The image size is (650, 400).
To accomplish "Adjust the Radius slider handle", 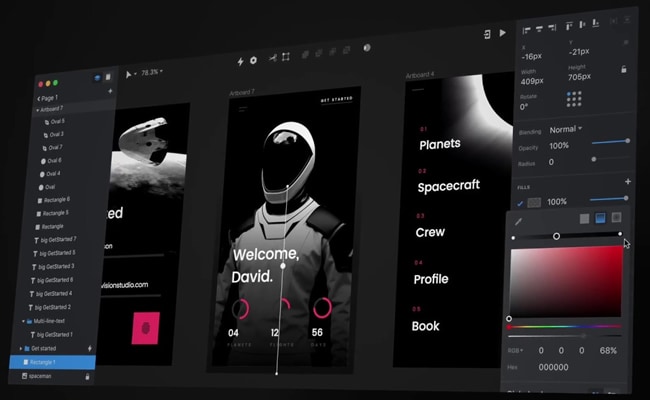I will pyautogui.click(x=594, y=159).
